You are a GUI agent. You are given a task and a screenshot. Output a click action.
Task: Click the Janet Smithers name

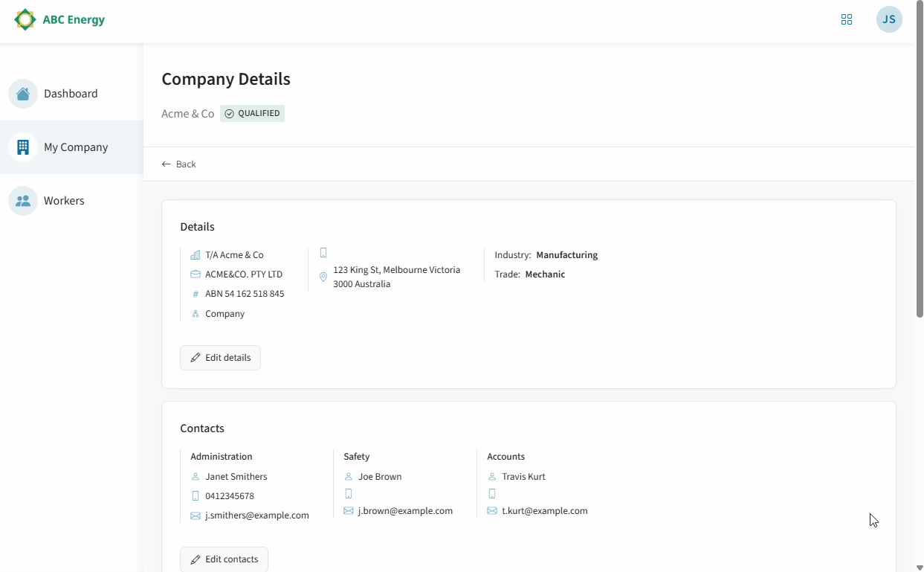236,477
